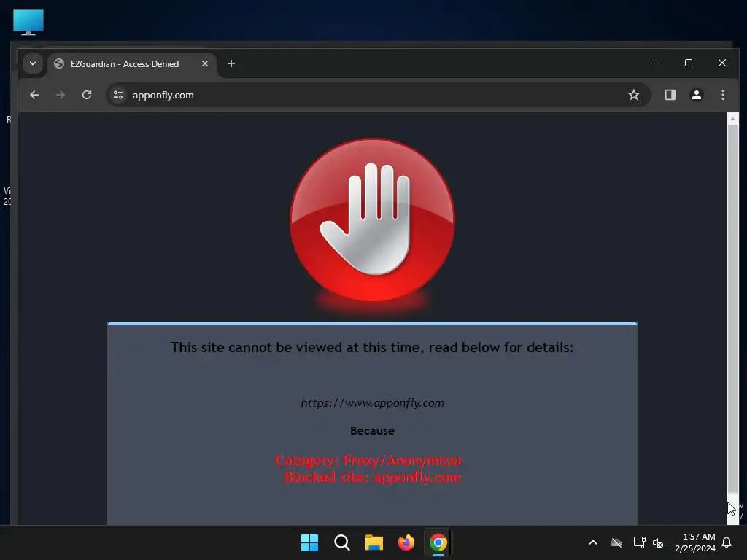Open the network status tray icon
This screenshot has height=560, width=747.
pyautogui.click(x=639, y=542)
